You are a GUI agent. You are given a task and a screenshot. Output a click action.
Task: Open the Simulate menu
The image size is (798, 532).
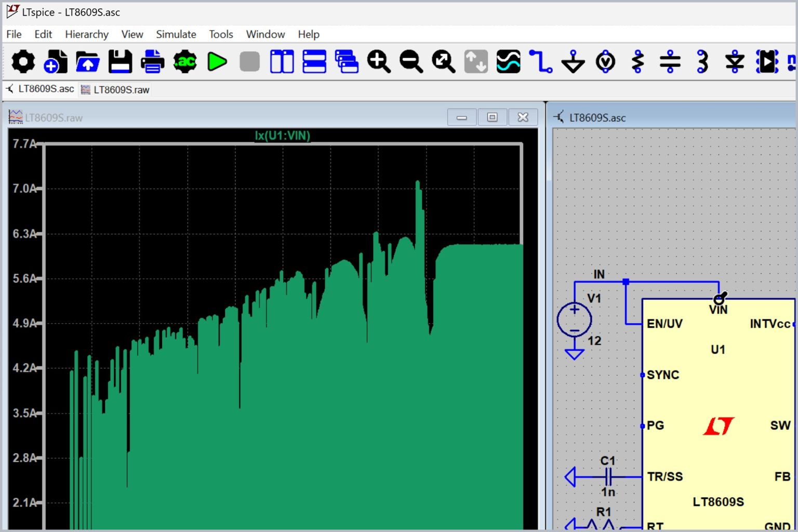click(176, 34)
